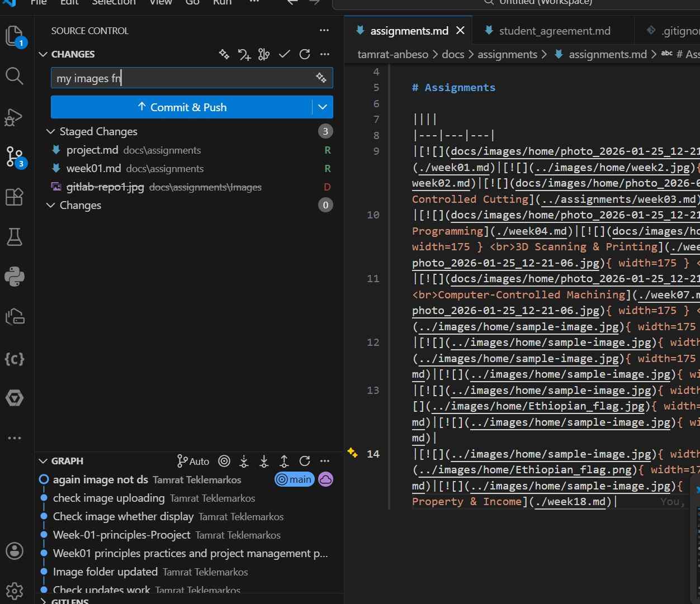Open the curly-braces {c} extension icon
Image resolution: width=700 pixels, height=604 pixels.
[x=15, y=358]
